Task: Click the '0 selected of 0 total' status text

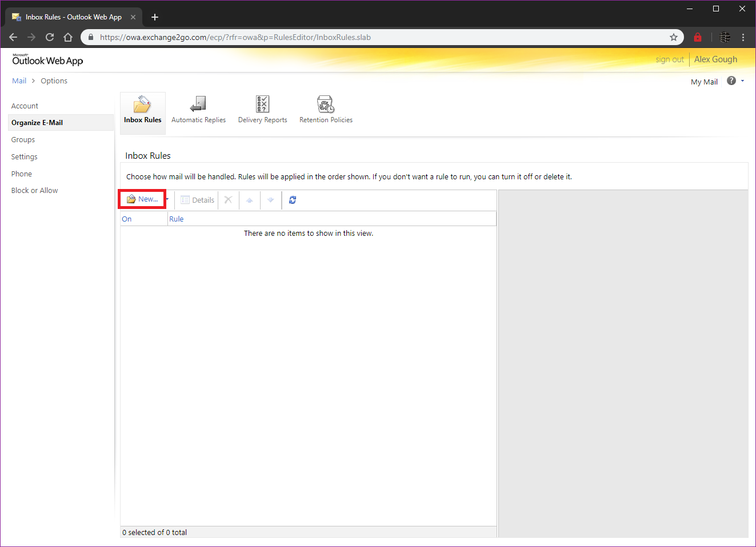Action: pos(154,532)
